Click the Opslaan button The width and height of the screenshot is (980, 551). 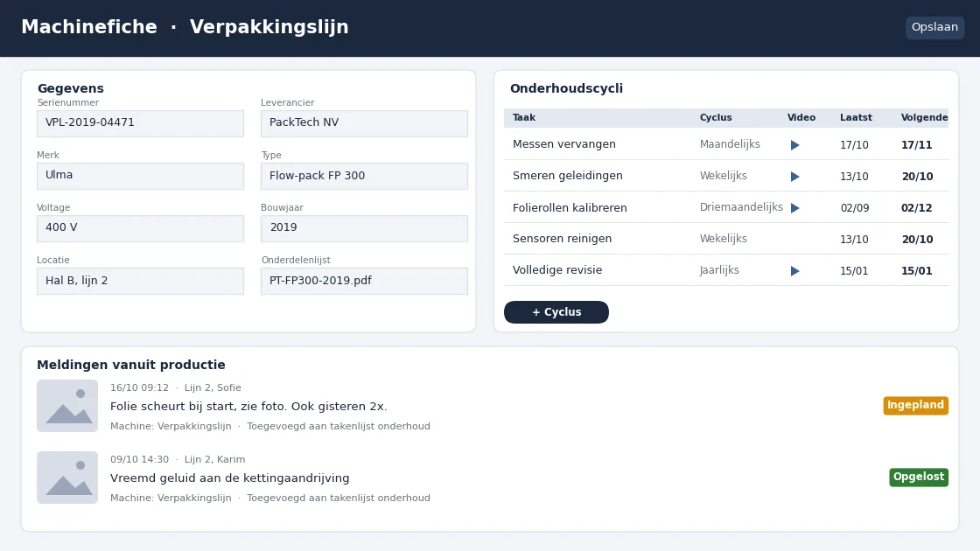click(934, 27)
